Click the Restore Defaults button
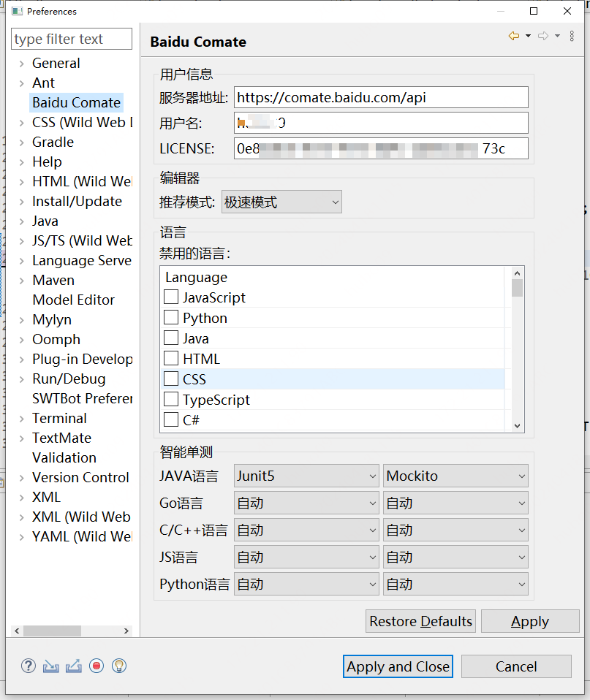590x700 pixels. pyautogui.click(x=420, y=621)
